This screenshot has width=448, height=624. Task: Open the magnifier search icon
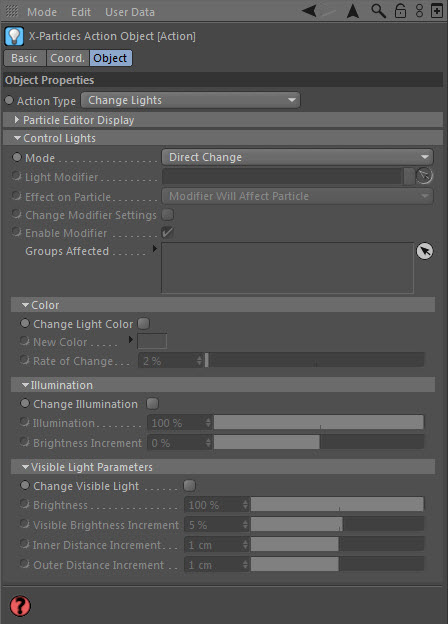[x=378, y=11]
